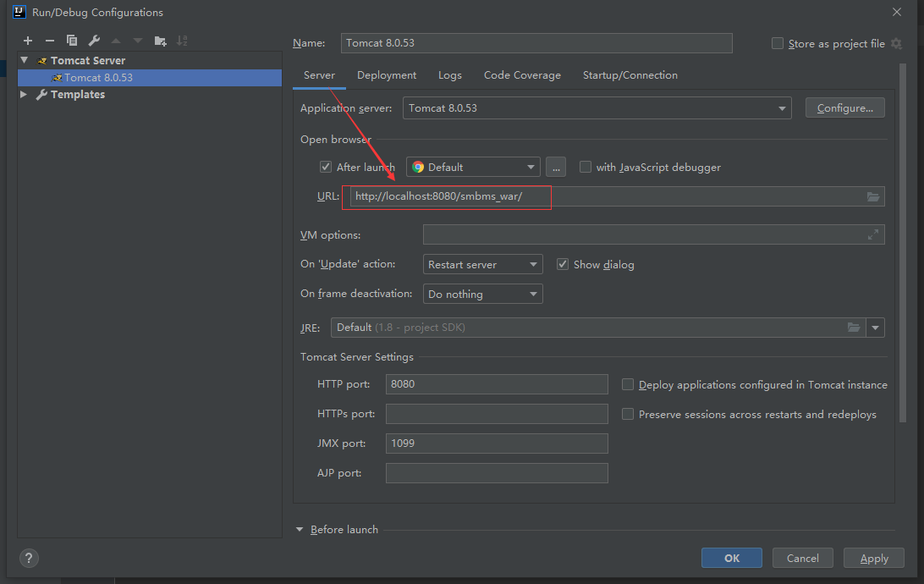This screenshot has height=584, width=924.
Task: Remove configuration with minus icon
Action: click(49, 41)
